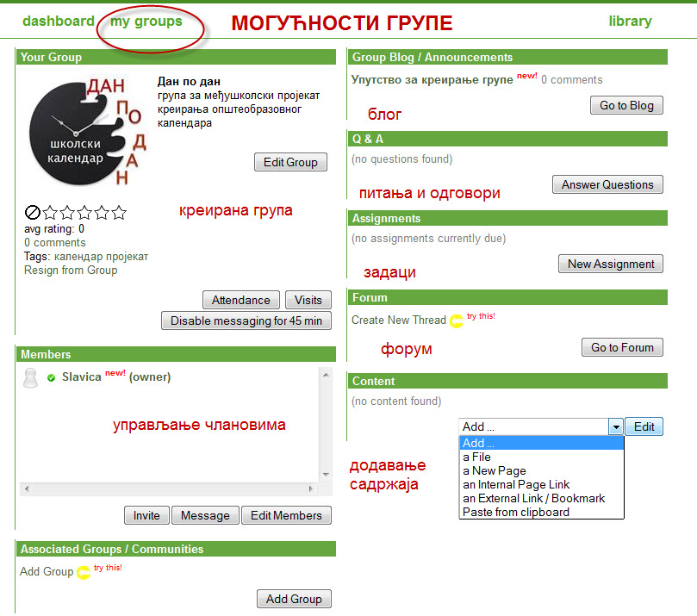This screenshot has width=697, height=616.
Task: Click Disable messaging for 45 min button
Action: click(246, 320)
